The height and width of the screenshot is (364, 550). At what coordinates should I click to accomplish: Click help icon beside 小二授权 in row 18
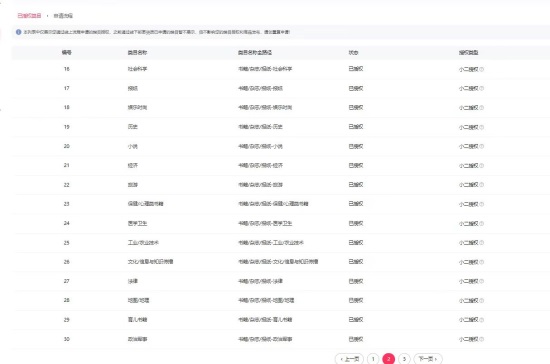pyautogui.click(x=482, y=108)
